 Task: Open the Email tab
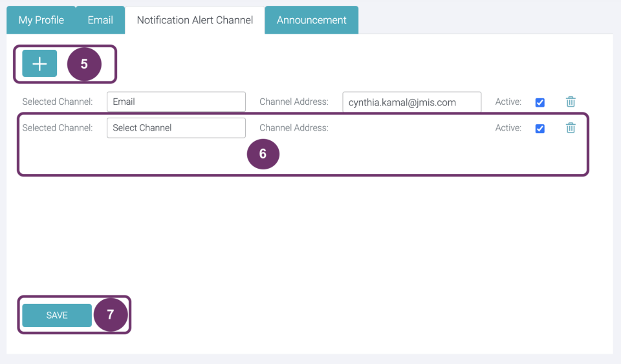tap(100, 20)
